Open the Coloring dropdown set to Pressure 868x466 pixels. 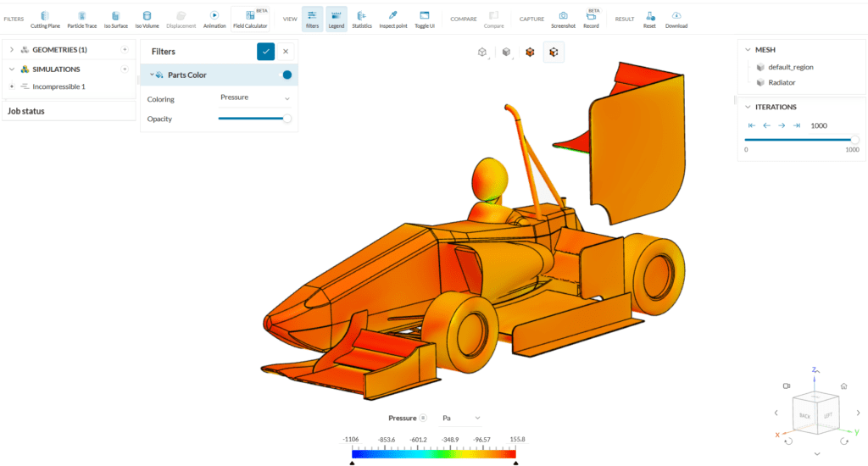point(254,98)
